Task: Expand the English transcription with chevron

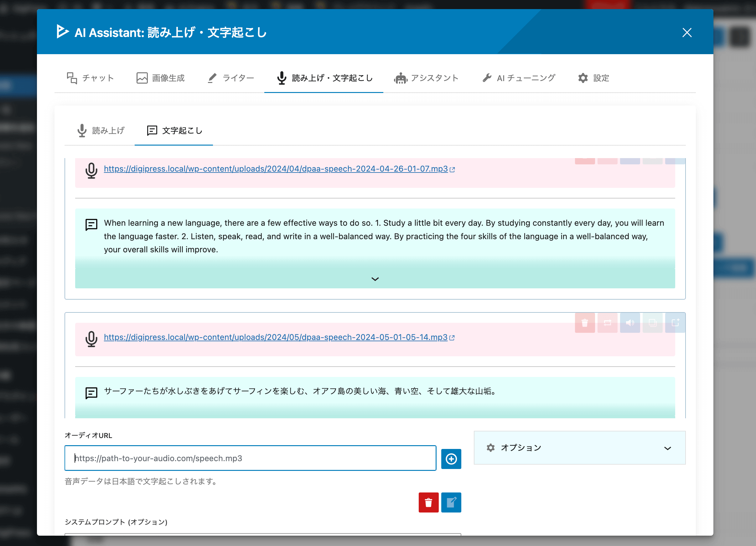Action: tap(375, 279)
